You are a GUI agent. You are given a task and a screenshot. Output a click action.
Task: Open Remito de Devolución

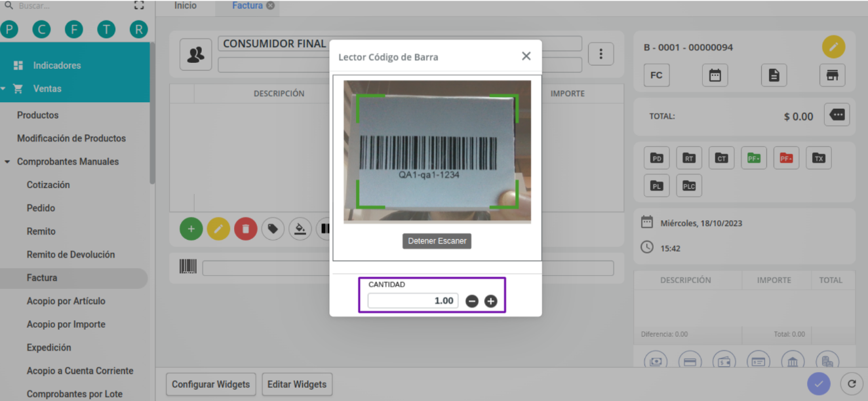(x=71, y=255)
